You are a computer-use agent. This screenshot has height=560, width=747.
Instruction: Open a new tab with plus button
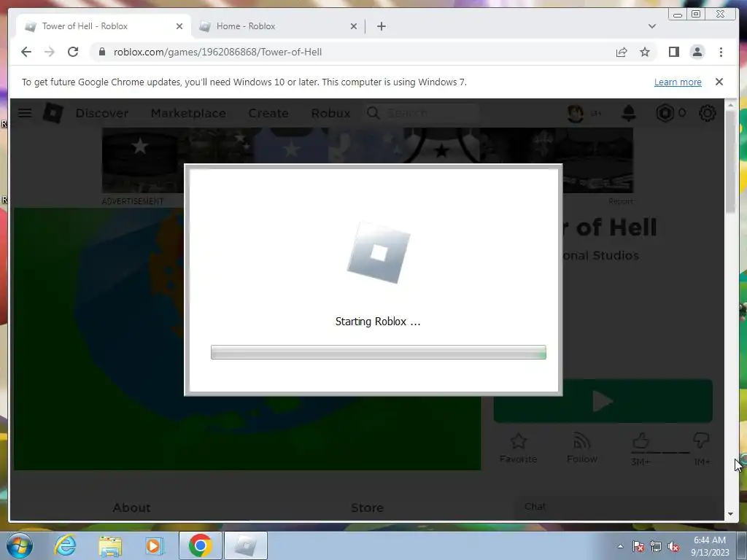tap(381, 26)
